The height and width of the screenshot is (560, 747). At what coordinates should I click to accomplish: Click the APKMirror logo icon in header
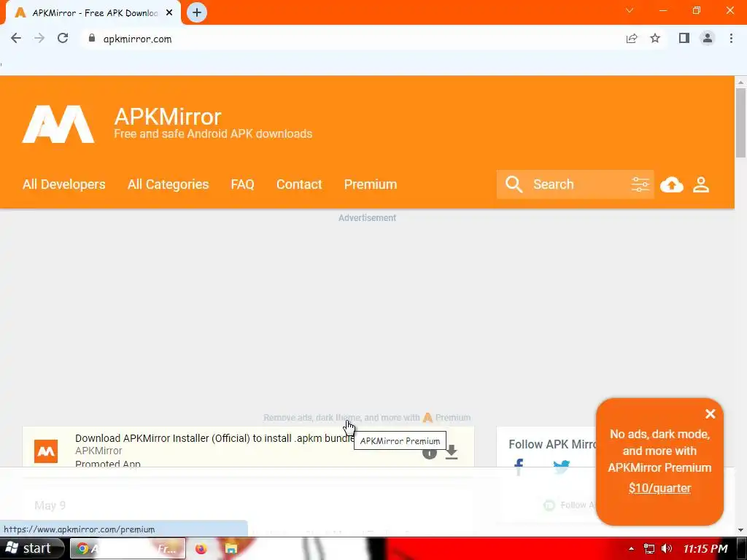tap(58, 124)
